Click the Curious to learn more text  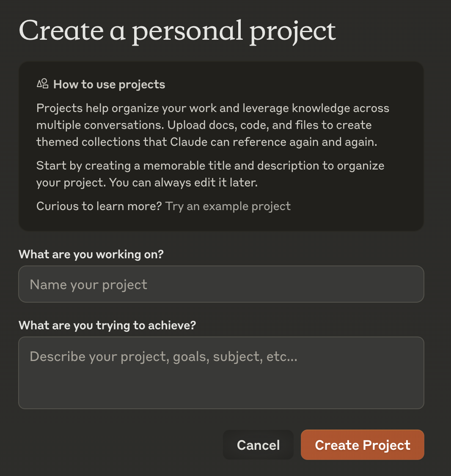coord(99,206)
